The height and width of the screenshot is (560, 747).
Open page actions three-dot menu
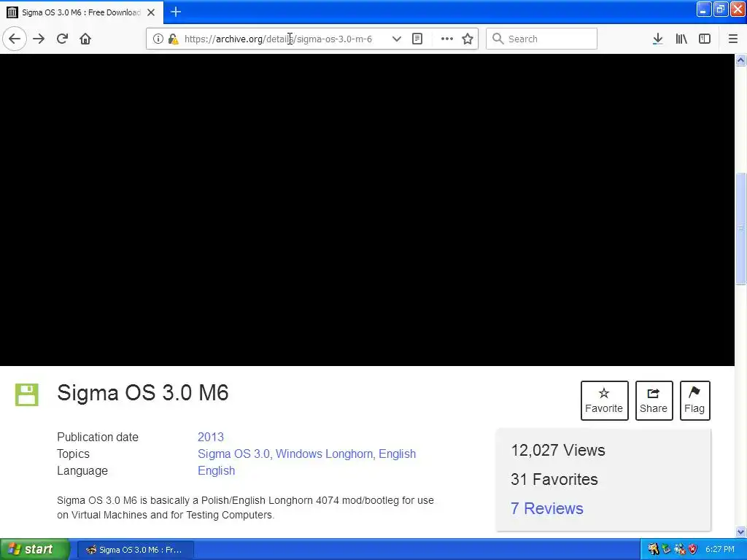click(447, 39)
